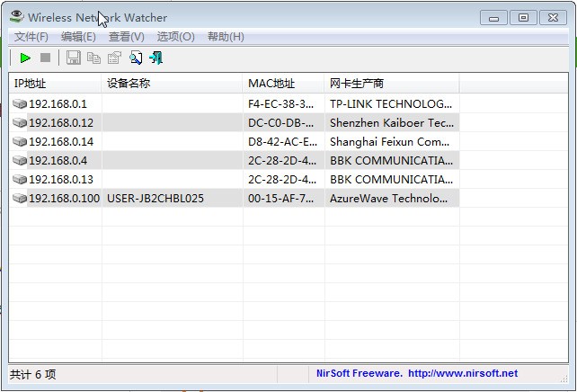
Task: Sort by the IP地址 column header
Action: tap(55, 84)
